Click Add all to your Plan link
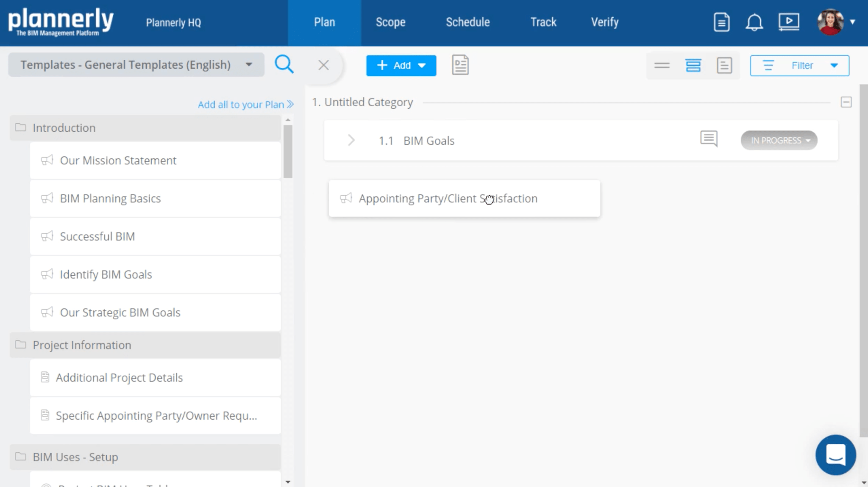The image size is (868, 487). [x=245, y=104]
